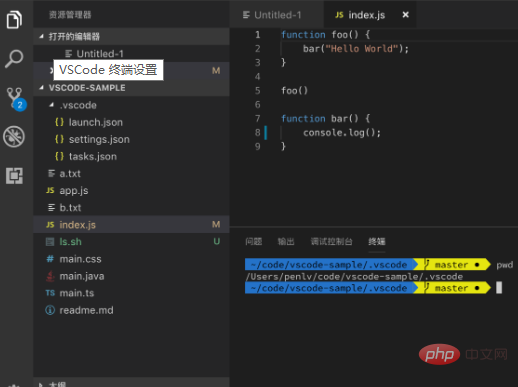Focus the terminal cursor prompt
518x387 pixels.
coord(499,287)
